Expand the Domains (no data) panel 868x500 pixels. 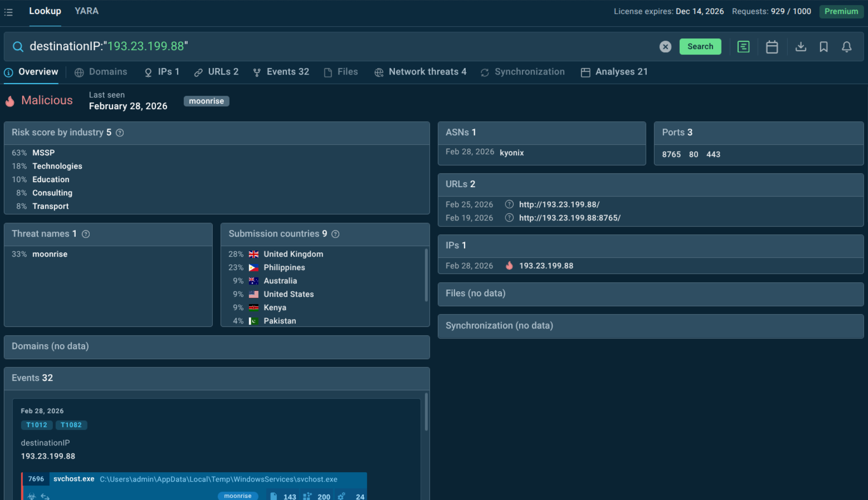click(217, 346)
